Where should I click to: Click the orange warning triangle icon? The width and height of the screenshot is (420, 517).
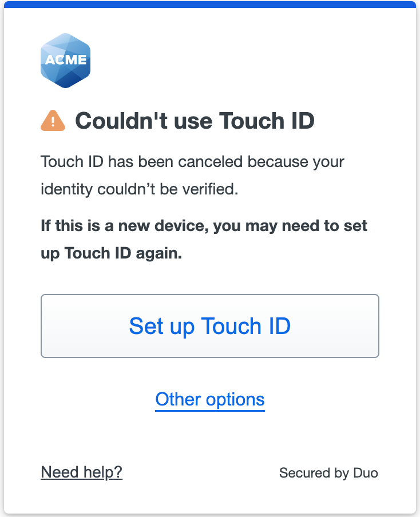(53, 121)
